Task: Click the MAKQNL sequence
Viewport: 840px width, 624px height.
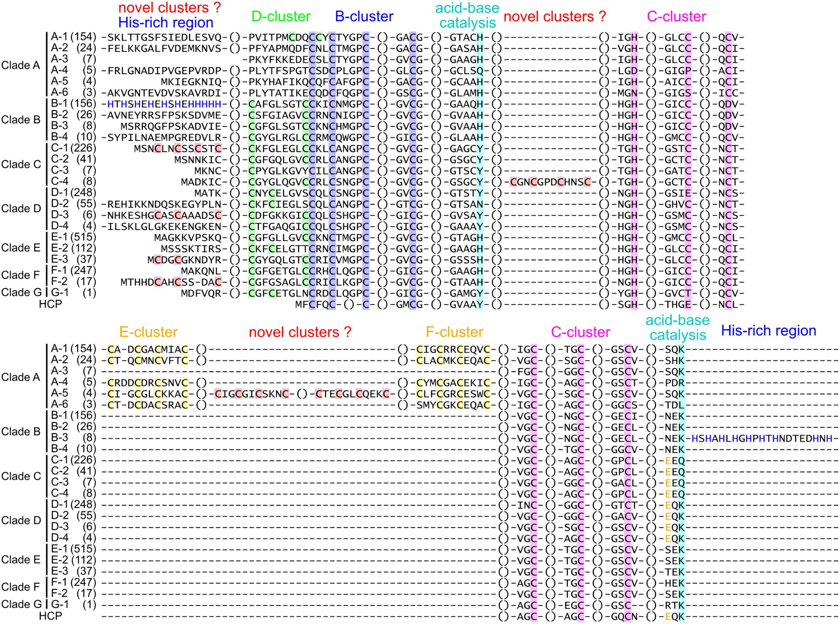Action: point(201,271)
